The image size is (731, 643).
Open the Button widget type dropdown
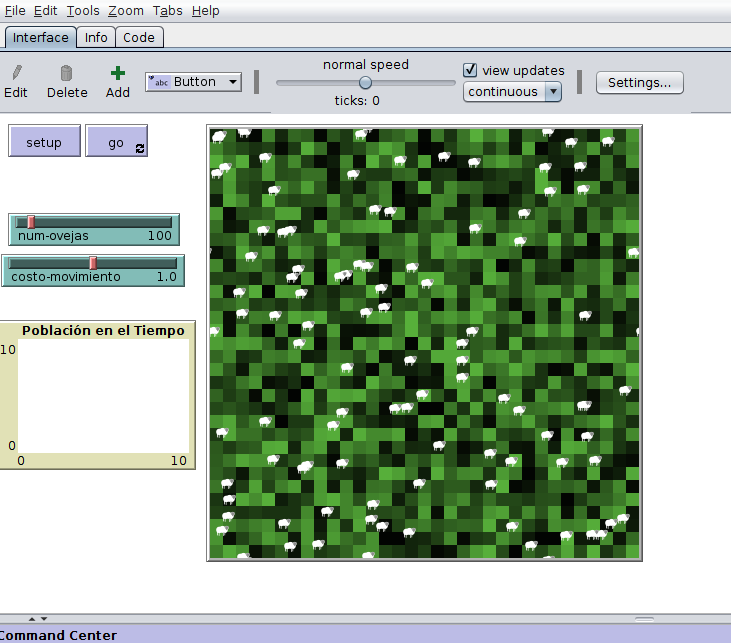pos(193,82)
